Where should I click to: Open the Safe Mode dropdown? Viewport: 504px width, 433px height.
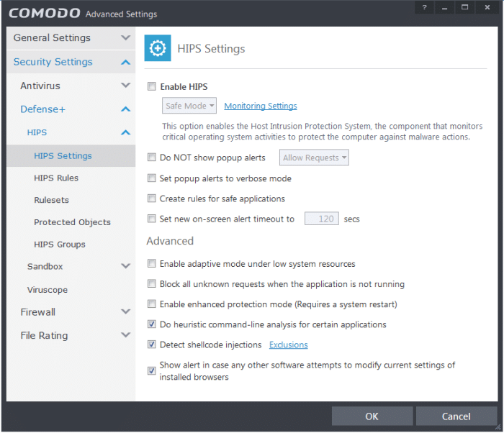click(189, 106)
